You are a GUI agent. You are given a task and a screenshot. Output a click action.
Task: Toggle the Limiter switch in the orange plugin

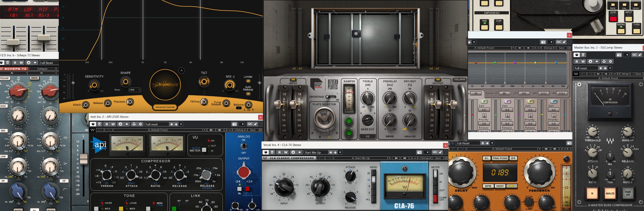coord(248,81)
